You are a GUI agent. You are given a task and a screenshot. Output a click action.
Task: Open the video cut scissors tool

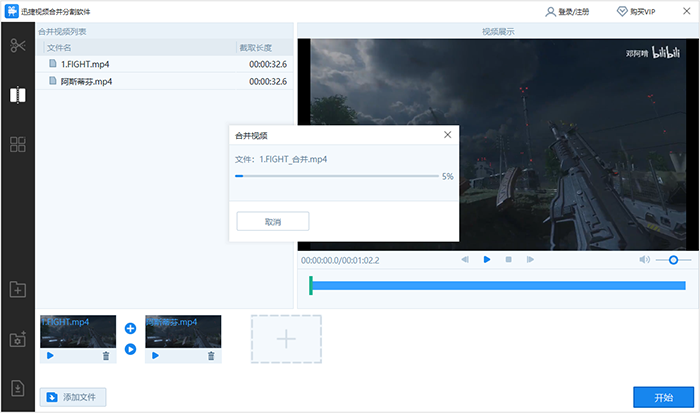18,46
